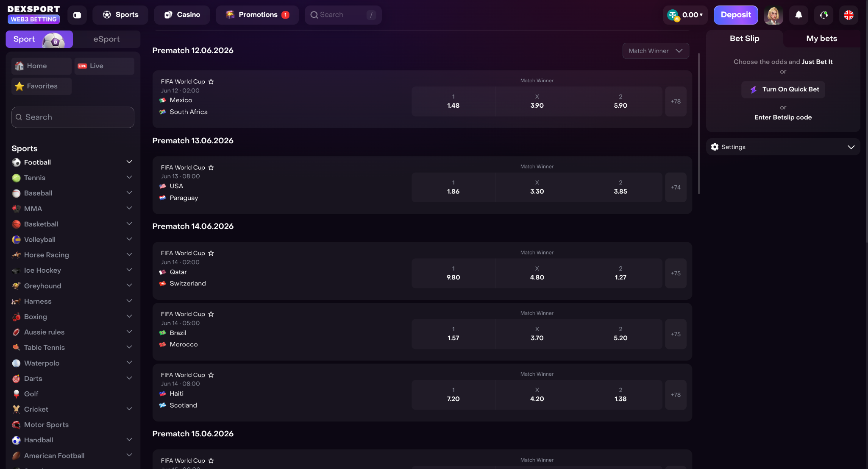The image size is (868, 469).
Task: Click the user profile avatar
Action: pos(773,15)
